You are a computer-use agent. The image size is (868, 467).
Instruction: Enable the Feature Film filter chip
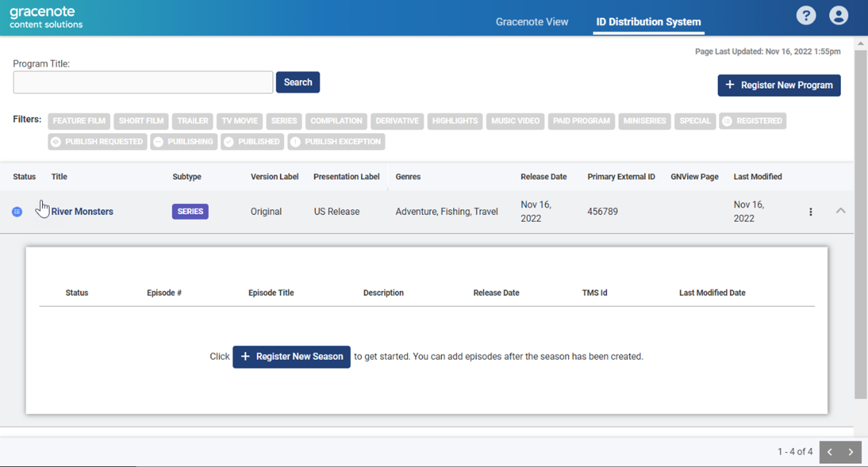(x=79, y=121)
